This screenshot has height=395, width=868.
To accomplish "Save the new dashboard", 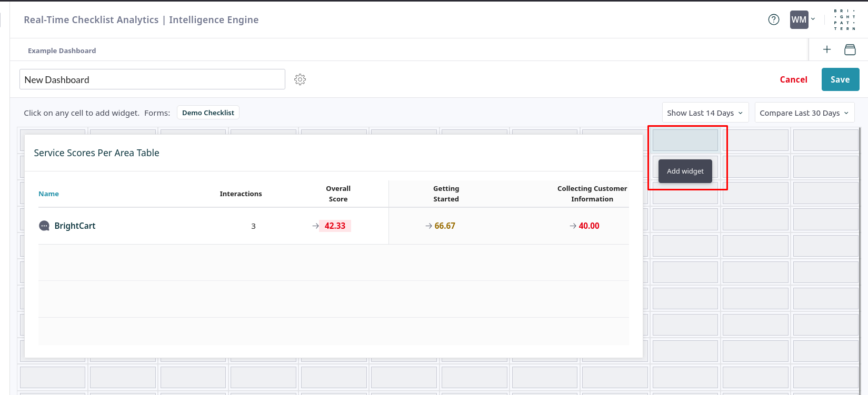I will click(x=840, y=79).
